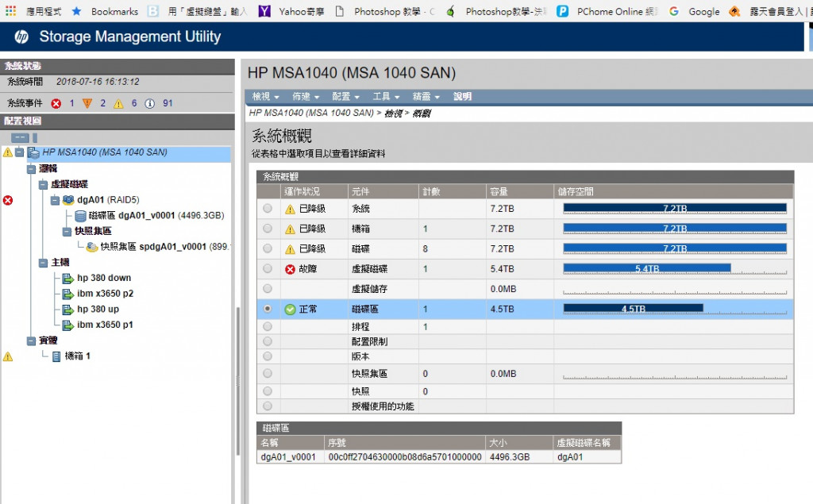Image resolution: width=813 pixels, height=504 pixels.
Task: Click HP MSA1040 breadcrumb link
Action: [x=311, y=113]
